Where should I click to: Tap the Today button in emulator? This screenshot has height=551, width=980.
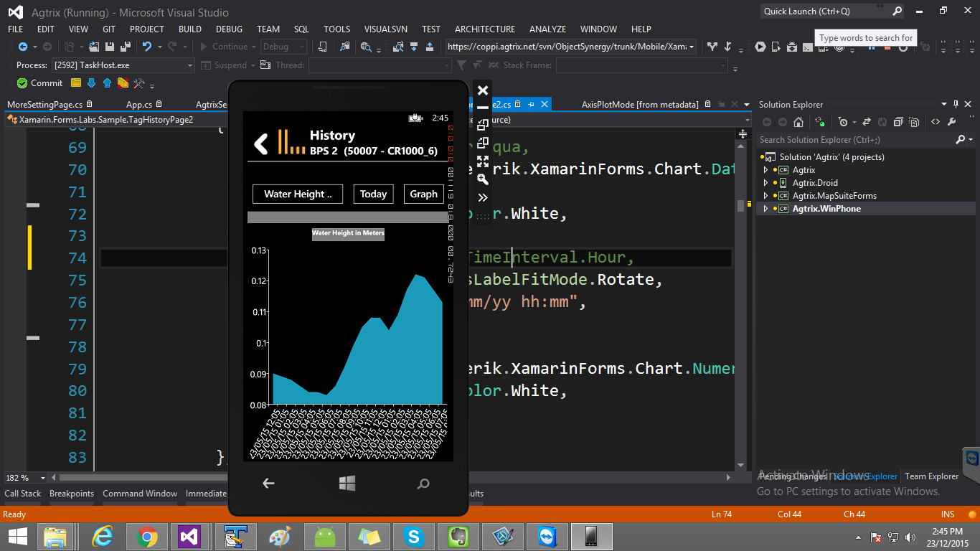(373, 194)
